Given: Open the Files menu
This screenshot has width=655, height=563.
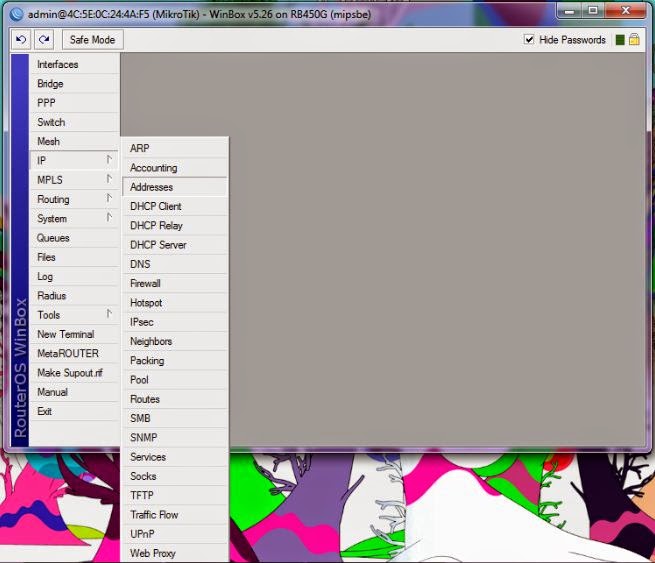Looking at the screenshot, I should (75, 257).
